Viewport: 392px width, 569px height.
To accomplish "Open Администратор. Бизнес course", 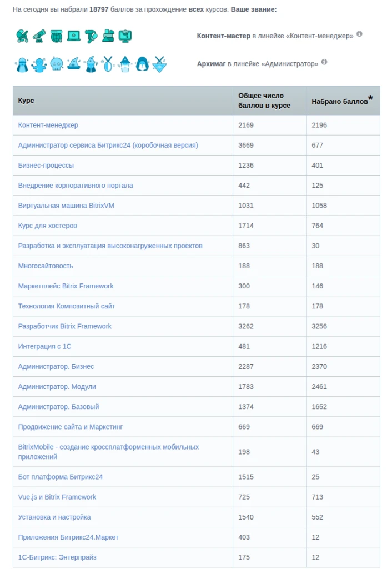I will pos(56,367).
